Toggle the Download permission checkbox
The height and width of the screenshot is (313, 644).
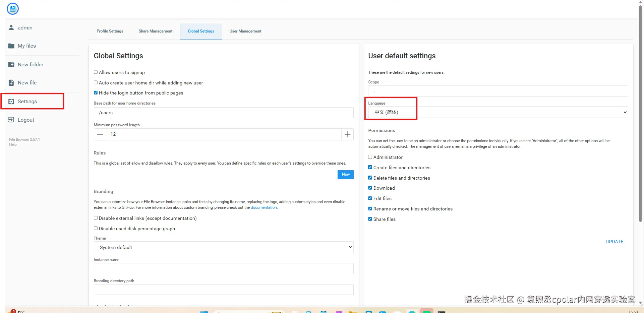[370, 188]
